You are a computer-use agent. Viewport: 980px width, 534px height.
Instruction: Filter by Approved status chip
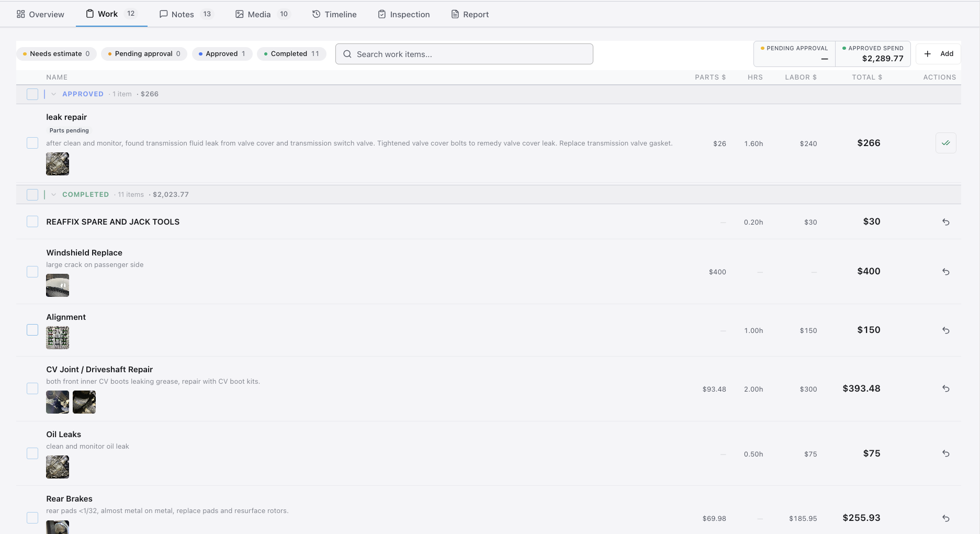pos(222,53)
